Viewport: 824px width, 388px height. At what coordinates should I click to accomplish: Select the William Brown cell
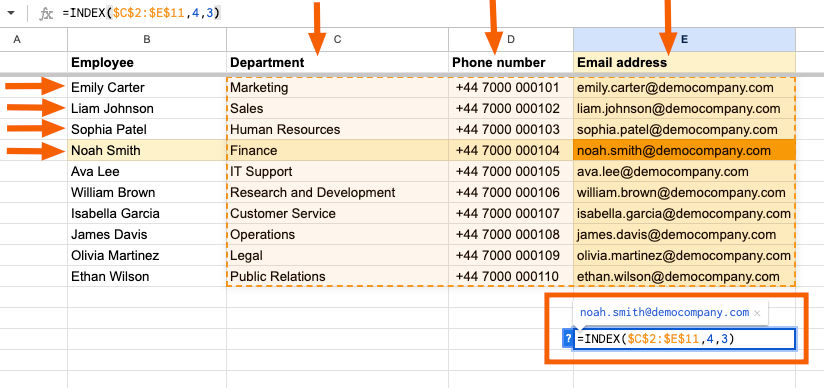coord(147,192)
